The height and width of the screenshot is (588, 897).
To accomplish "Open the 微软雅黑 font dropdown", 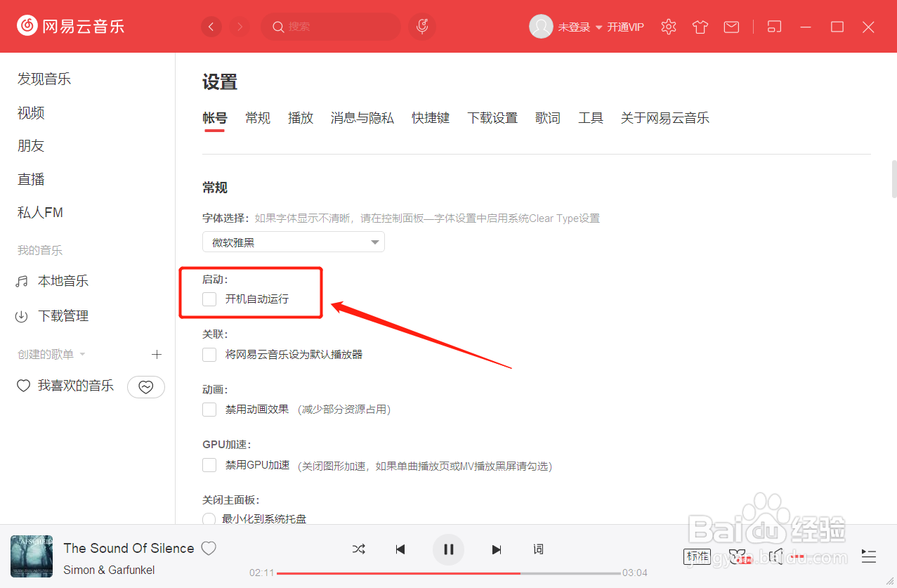I will [293, 241].
